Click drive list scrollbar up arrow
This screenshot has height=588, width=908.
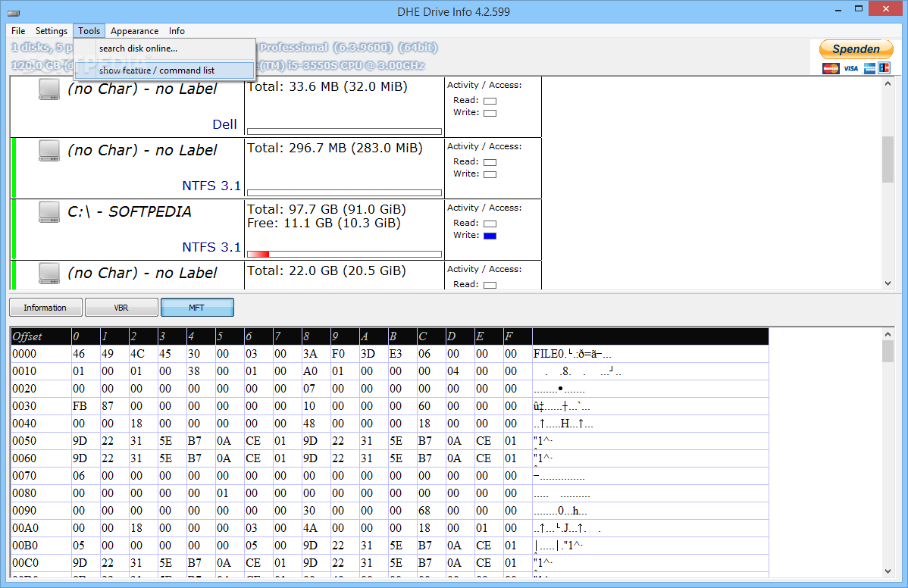(888, 84)
